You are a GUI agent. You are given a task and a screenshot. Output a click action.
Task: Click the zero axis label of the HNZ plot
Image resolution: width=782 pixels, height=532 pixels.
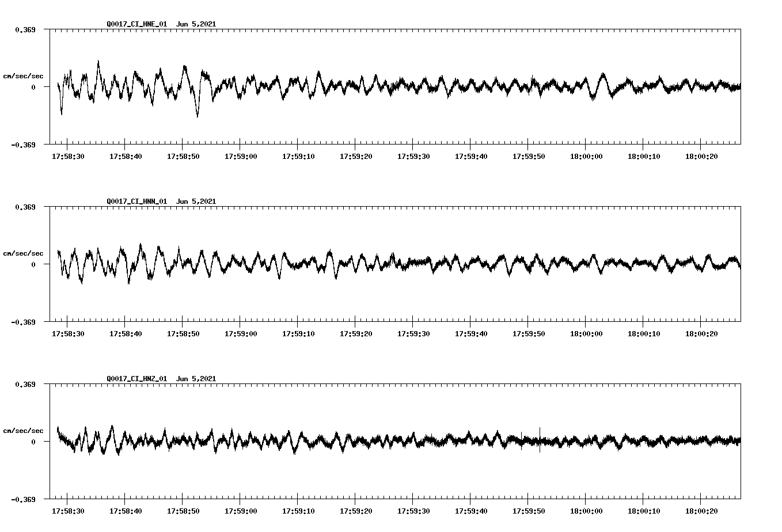click(x=33, y=442)
